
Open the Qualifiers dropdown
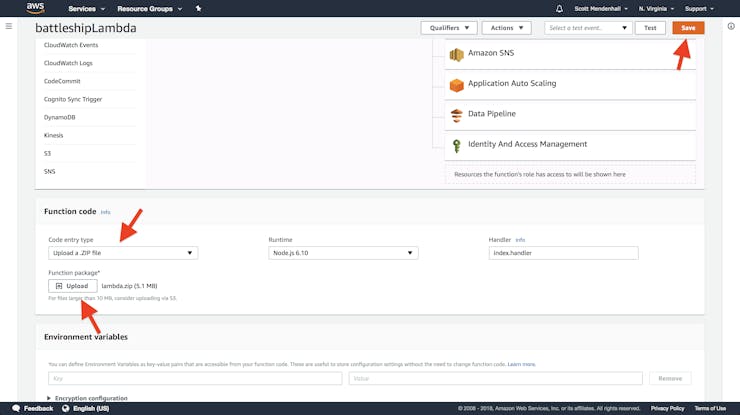coord(449,28)
